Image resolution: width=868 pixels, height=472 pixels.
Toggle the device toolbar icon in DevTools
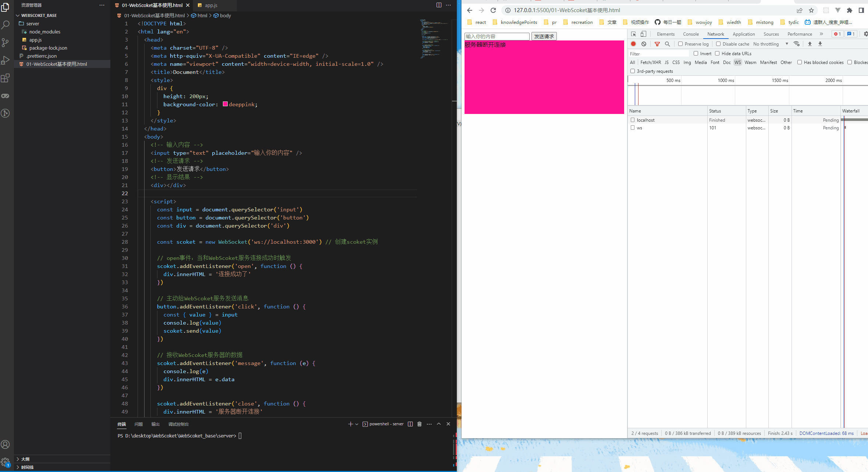click(x=643, y=34)
